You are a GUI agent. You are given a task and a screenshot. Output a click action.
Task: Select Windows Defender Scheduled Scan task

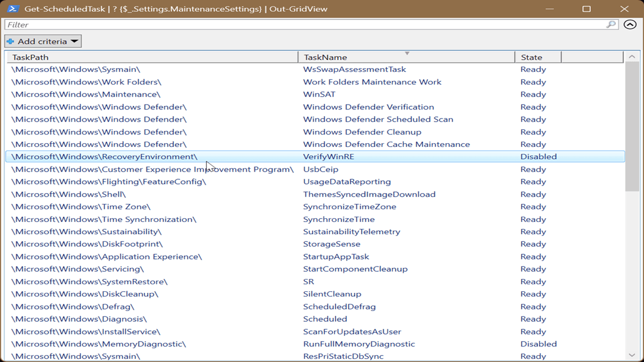point(378,119)
